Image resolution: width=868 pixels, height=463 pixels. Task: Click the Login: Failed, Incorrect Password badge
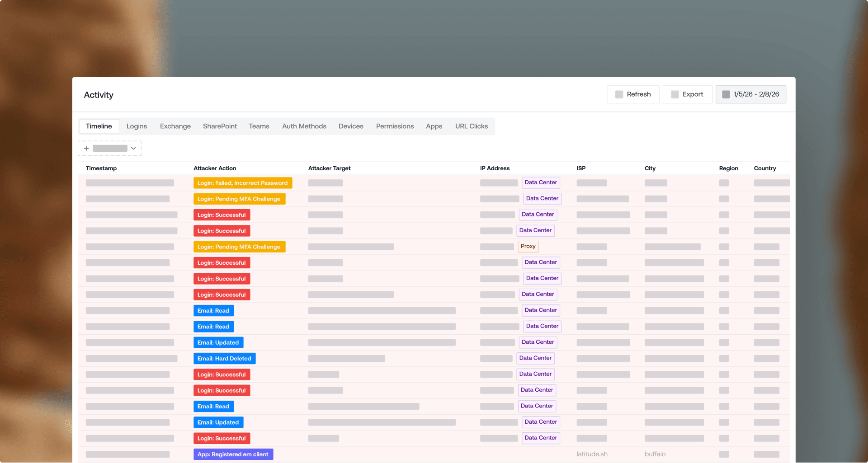click(243, 183)
